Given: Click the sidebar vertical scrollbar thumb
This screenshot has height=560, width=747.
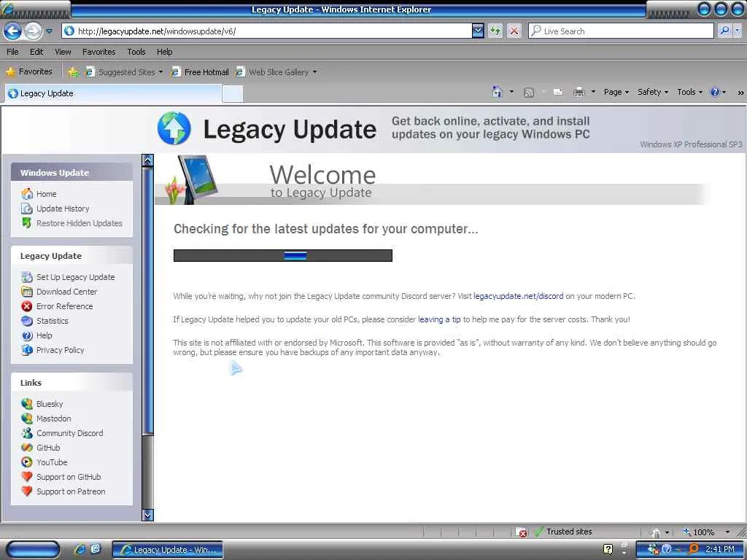Looking at the screenshot, I should 147,300.
